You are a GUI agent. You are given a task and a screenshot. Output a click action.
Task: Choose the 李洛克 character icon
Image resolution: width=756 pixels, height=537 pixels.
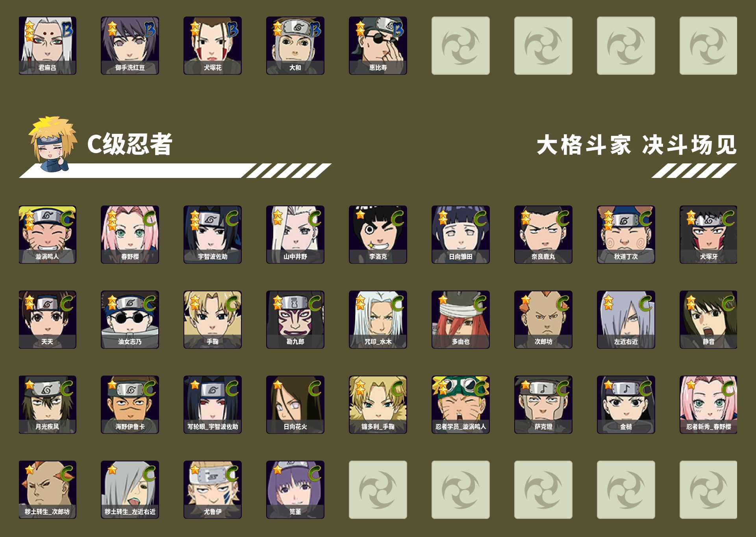pyautogui.click(x=378, y=235)
